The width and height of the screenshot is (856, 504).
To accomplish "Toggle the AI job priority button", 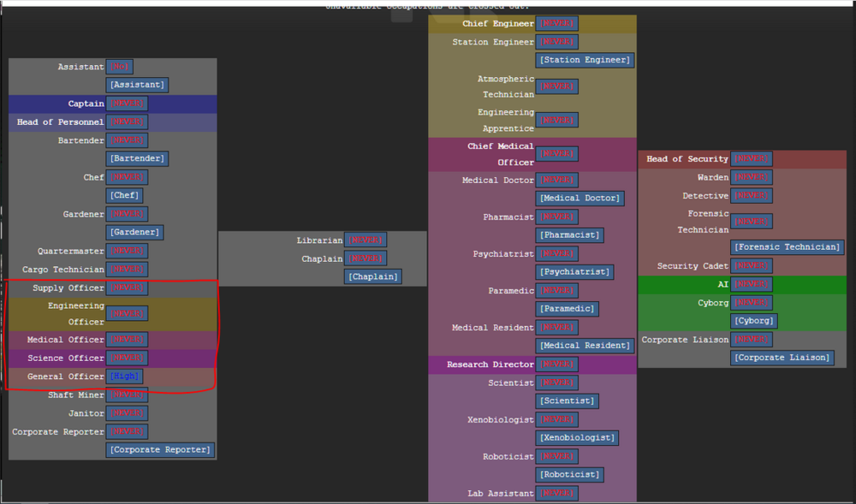I will (751, 284).
